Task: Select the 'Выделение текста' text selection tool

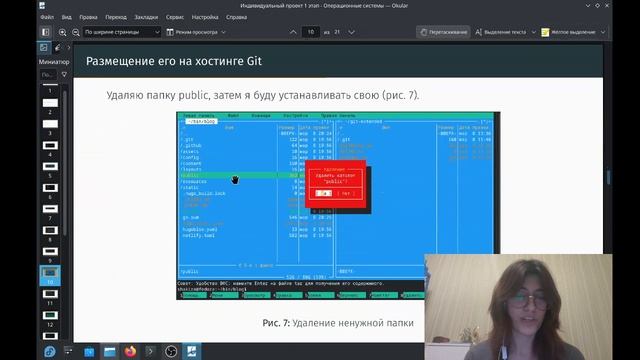Action: 501,32
